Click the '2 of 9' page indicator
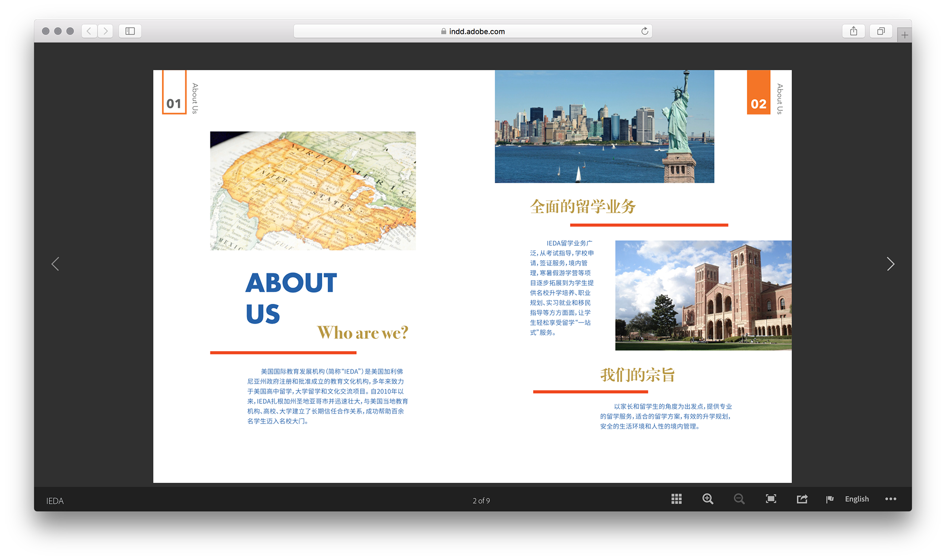Screen dimensions: 946x560 [x=481, y=500]
